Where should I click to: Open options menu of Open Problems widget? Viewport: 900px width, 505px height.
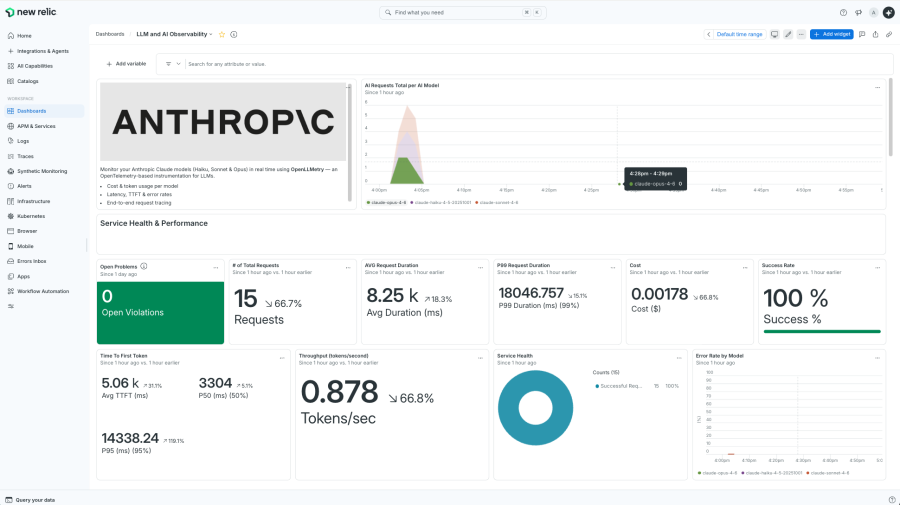(x=216, y=267)
